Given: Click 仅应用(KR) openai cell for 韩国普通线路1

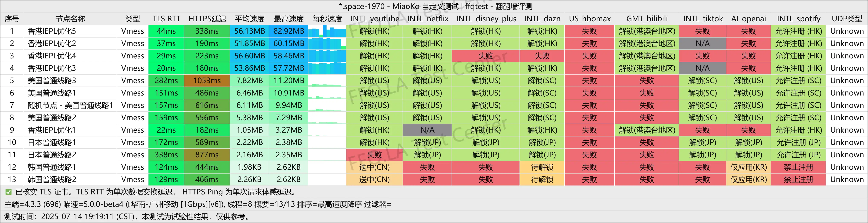Looking at the screenshot, I should point(748,167).
